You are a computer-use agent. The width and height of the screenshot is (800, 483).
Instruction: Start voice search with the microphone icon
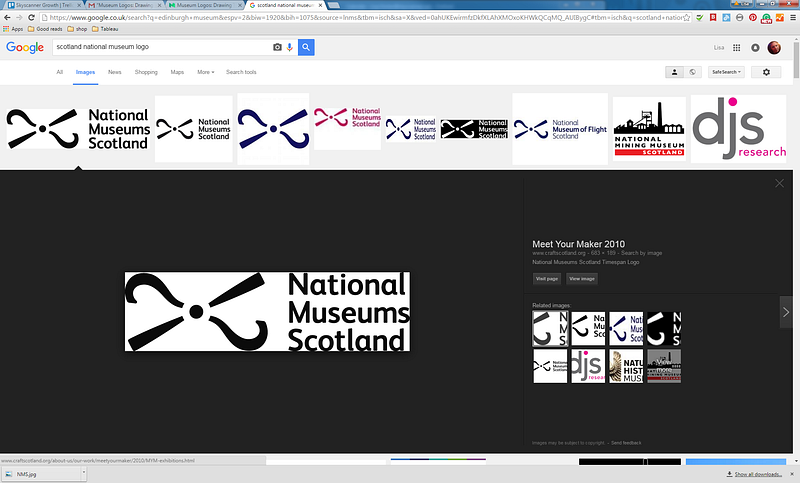289,47
